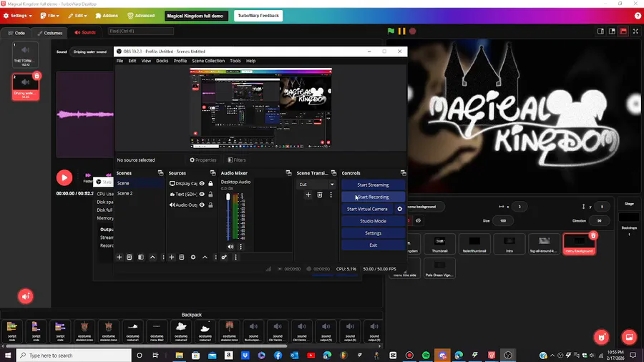Open Virtual Camera configuration gear
Image resolution: width=644 pixels, height=362 pixels.
[399, 209]
